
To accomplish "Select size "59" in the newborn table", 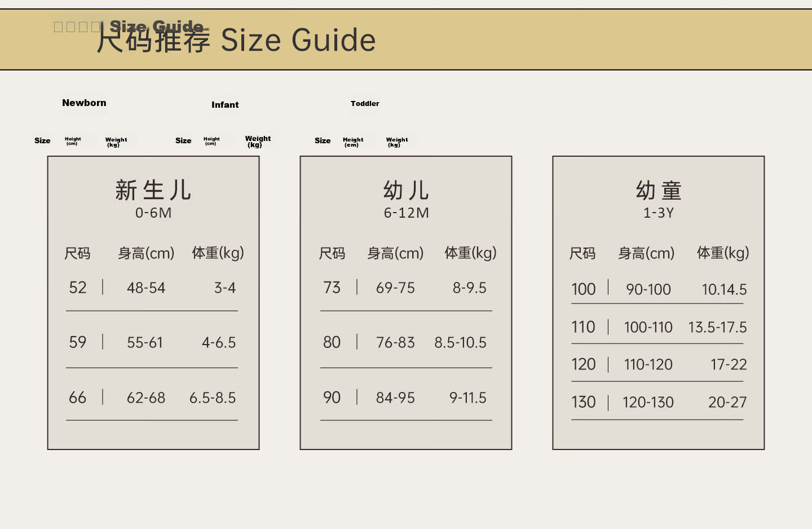I will (78, 342).
